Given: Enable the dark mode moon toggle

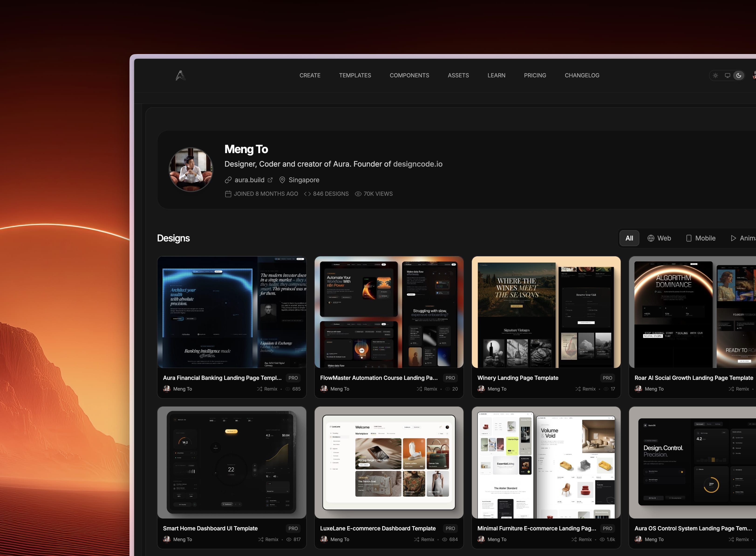Looking at the screenshot, I should point(739,75).
